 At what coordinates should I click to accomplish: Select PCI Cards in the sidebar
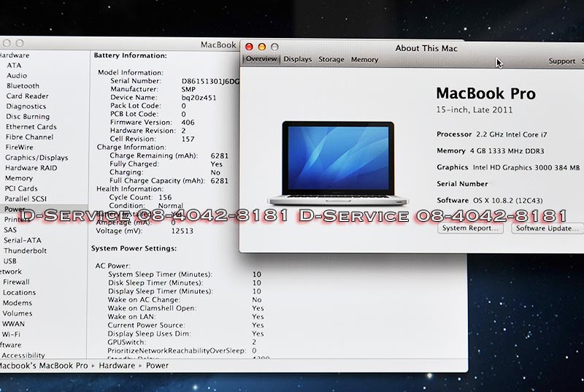(x=21, y=188)
